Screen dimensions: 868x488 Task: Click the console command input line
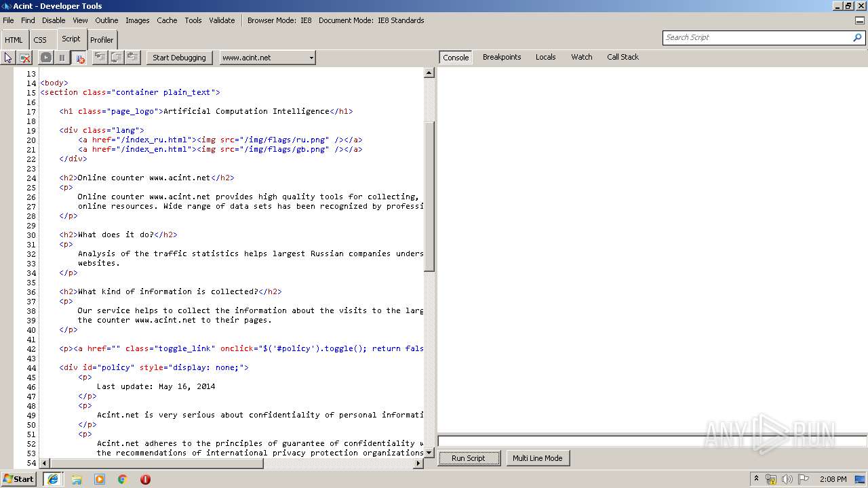pos(652,441)
